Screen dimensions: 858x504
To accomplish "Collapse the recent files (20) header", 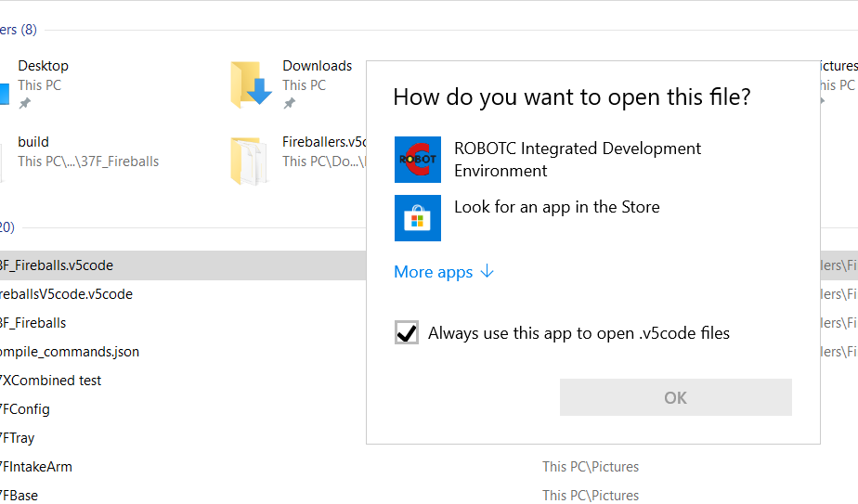I will [7, 227].
